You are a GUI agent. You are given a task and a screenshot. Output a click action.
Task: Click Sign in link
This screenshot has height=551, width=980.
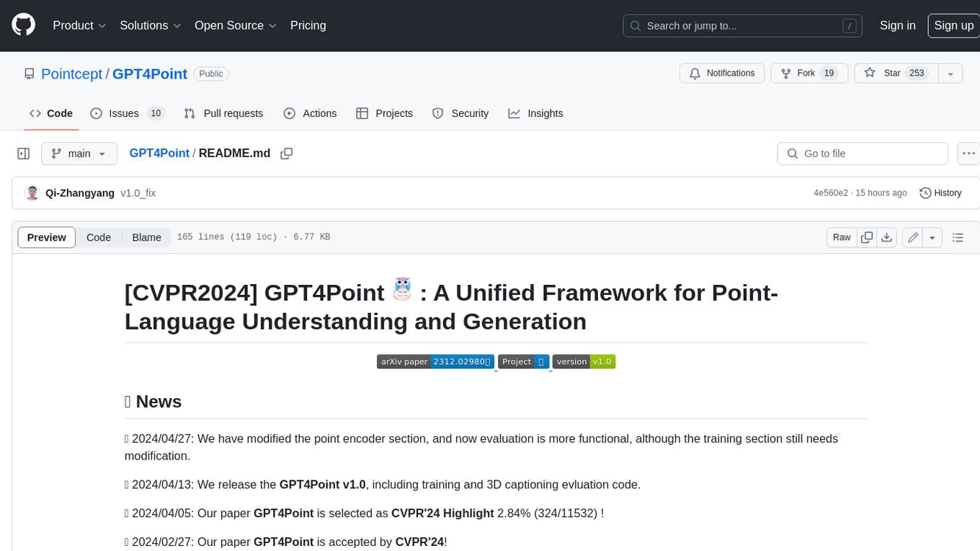tap(898, 25)
